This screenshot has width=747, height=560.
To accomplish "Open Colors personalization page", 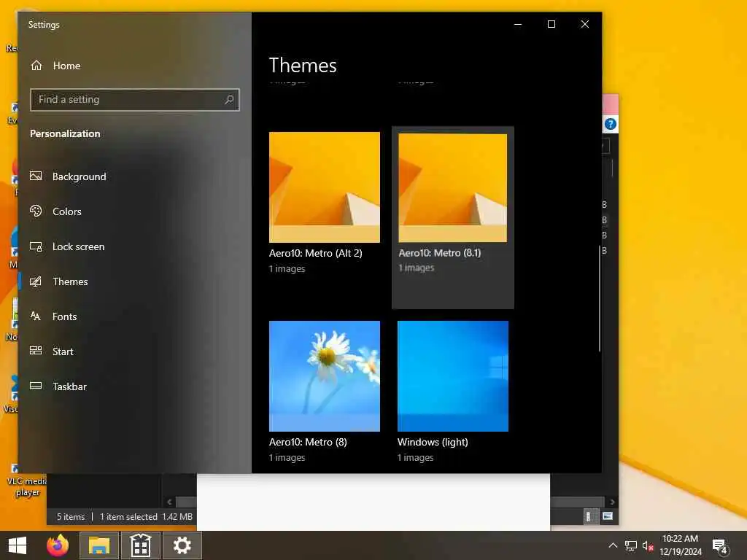I will coord(66,211).
